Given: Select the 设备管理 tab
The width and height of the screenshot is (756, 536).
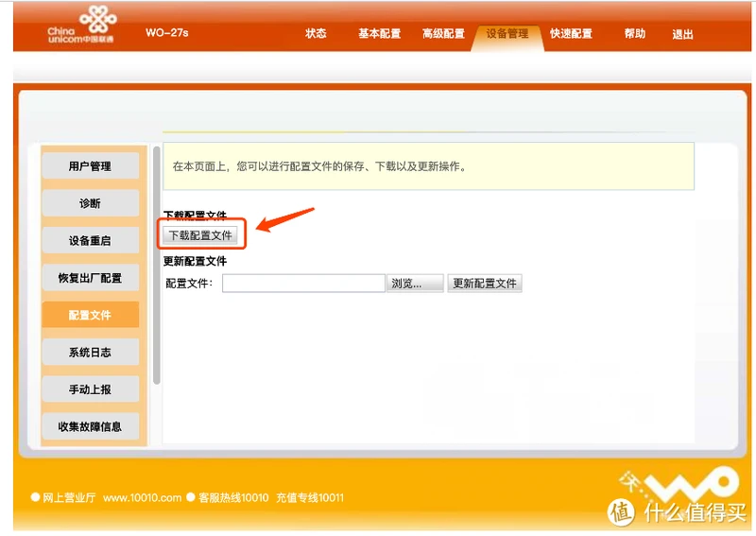Looking at the screenshot, I should coord(507,34).
